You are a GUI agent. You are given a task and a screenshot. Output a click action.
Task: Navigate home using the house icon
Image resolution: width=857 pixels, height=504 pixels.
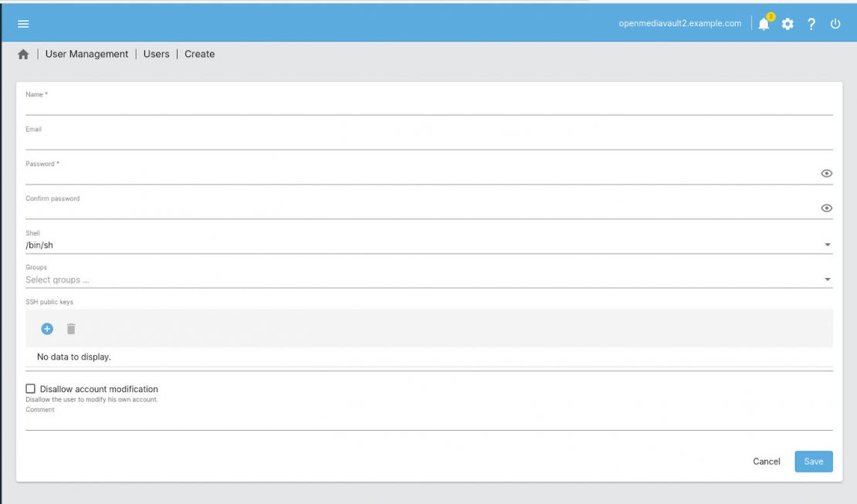(x=25, y=54)
